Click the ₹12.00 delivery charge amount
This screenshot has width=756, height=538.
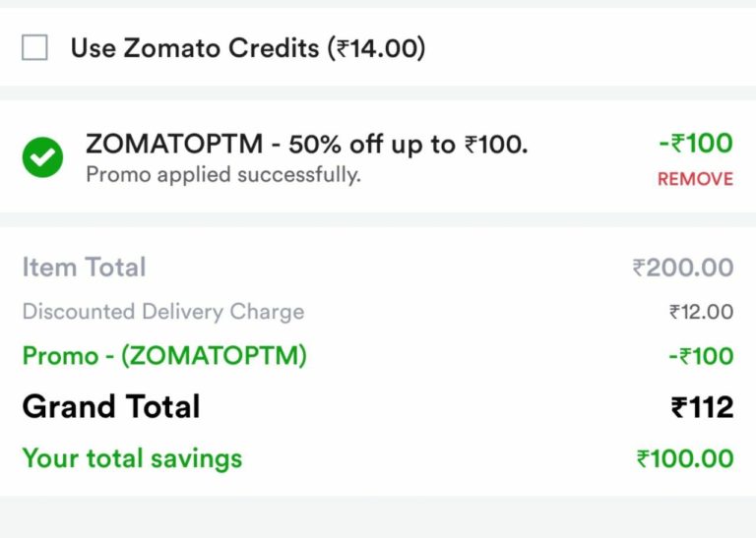coord(701,312)
